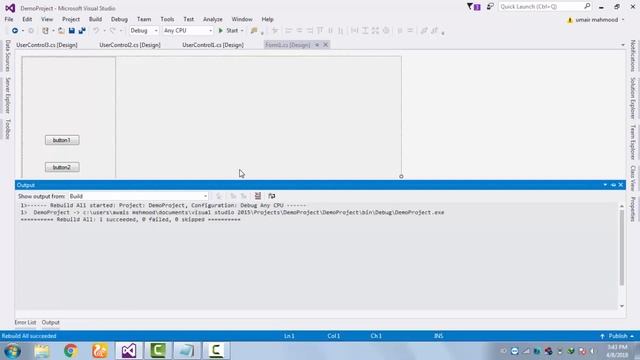Switch to UserControl2.cs [Design] tab
Screen dimensions: 640x360
pyautogui.click(x=130, y=45)
